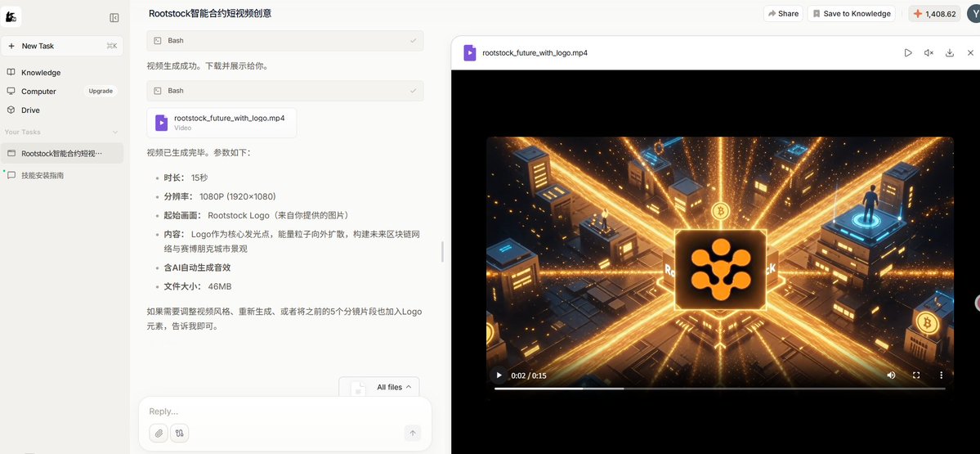Click the panel divider handle
980x454 pixels.
coord(442,252)
